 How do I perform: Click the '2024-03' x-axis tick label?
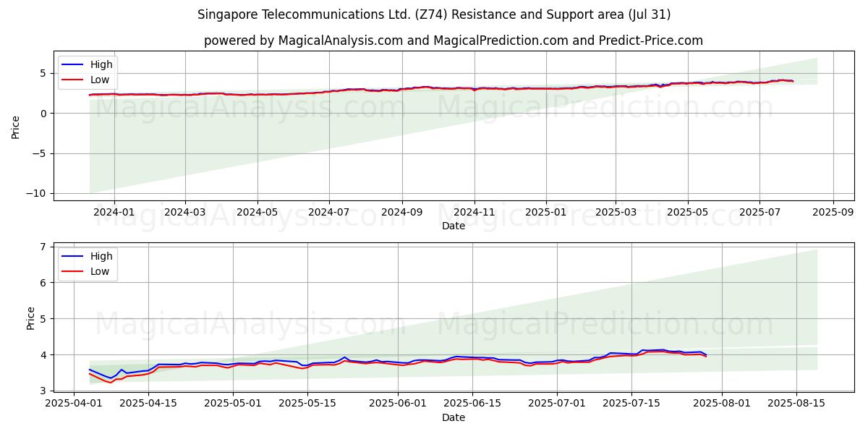(x=184, y=212)
